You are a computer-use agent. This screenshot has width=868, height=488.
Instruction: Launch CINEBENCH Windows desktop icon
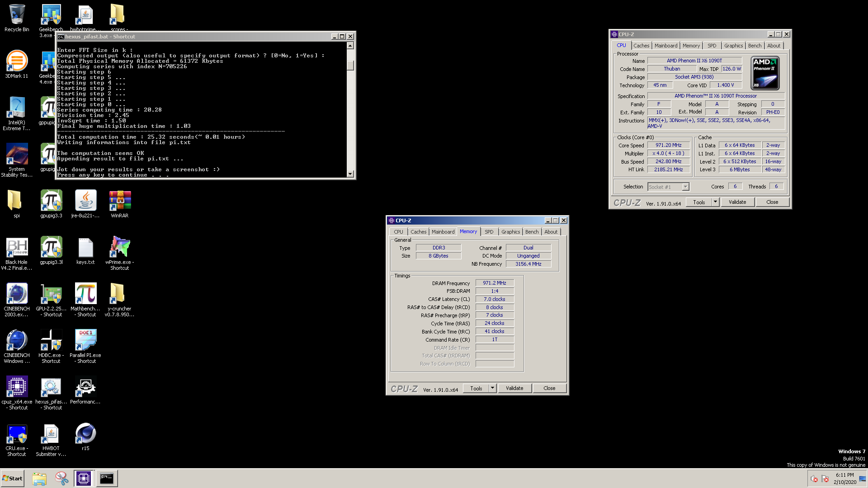[17, 347]
